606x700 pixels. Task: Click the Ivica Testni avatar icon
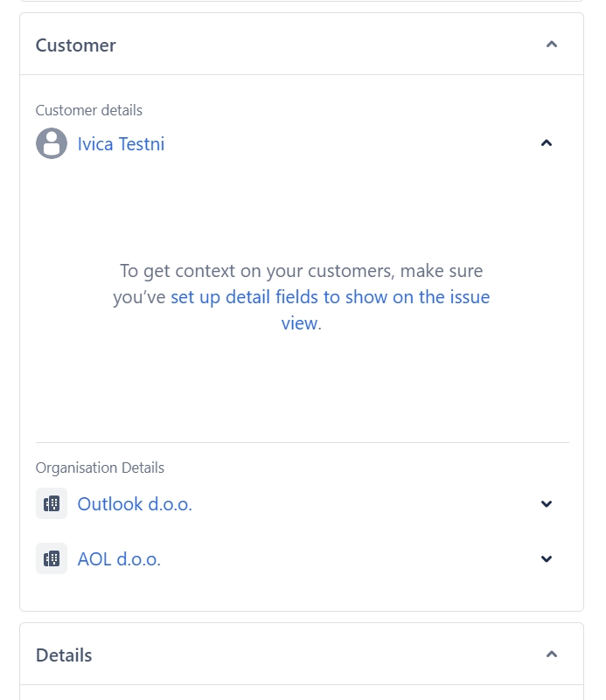coord(51,143)
